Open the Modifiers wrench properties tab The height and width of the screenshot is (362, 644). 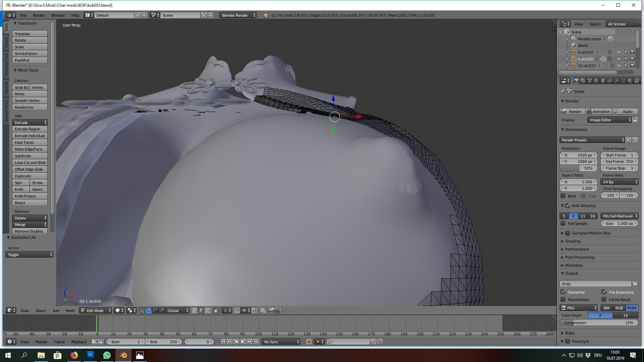click(x=616, y=81)
